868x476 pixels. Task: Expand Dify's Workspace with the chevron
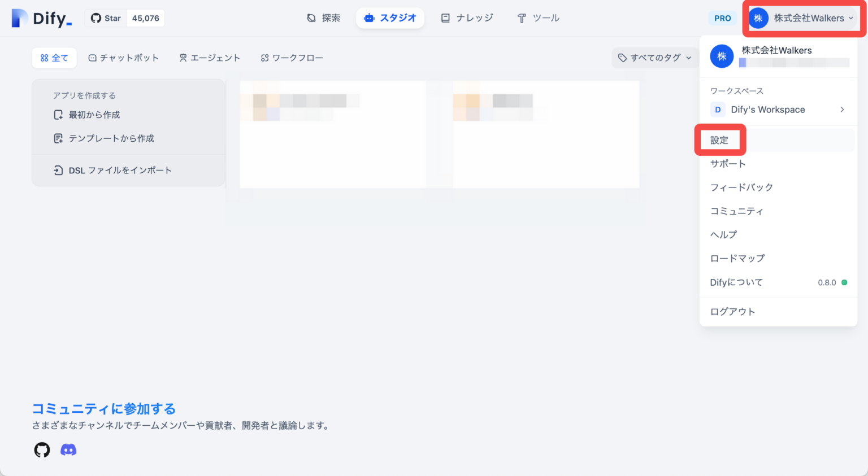[842, 110]
